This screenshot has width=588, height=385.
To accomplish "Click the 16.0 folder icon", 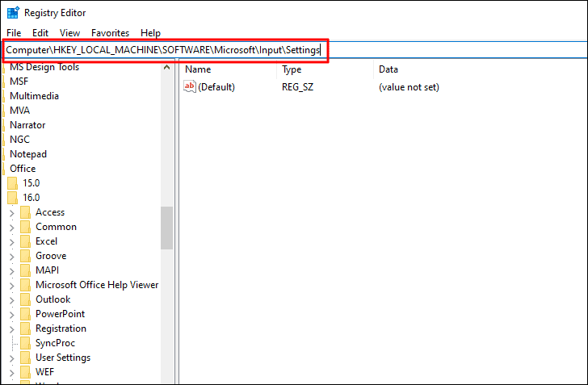I will tap(12, 198).
